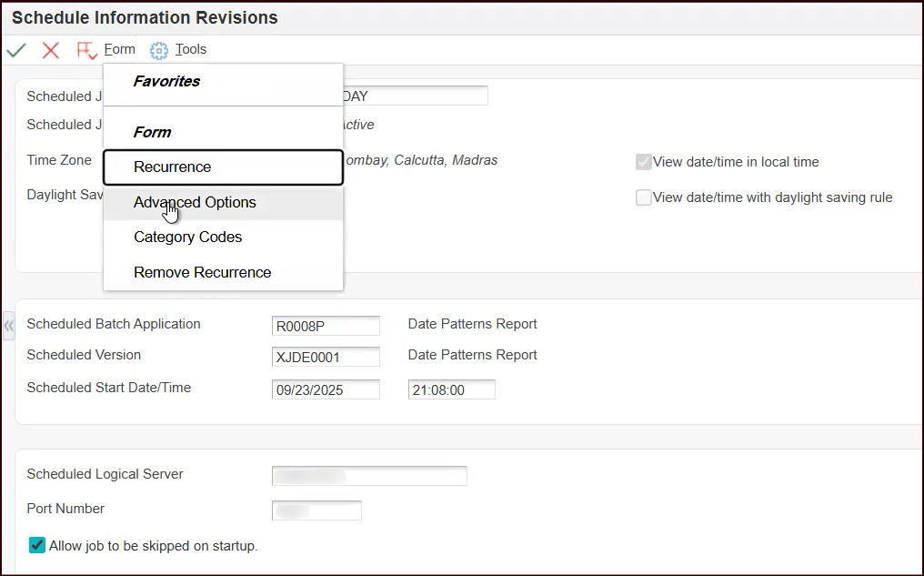Image resolution: width=924 pixels, height=576 pixels.
Task: Click the Favorites heading in the menu
Action: pos(166,81)
